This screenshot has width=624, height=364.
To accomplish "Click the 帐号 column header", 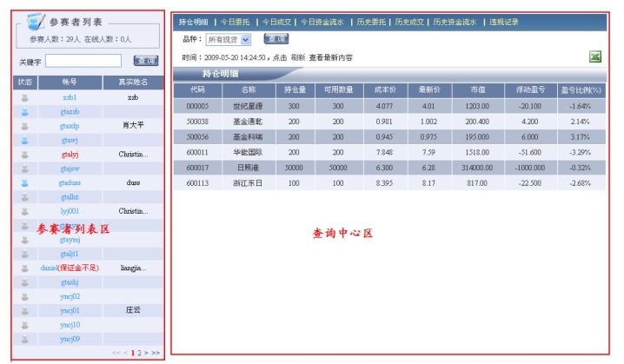I will click(70, 83).
